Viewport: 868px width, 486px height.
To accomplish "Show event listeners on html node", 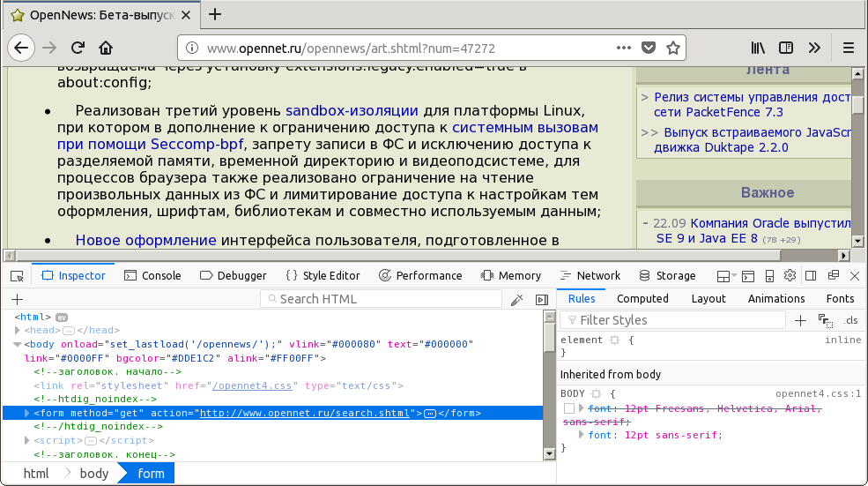I will (62, 318).
